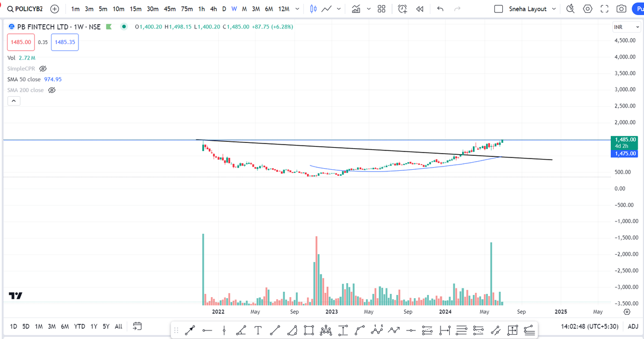Select the rectangle drawing tool

pos(309,330)
